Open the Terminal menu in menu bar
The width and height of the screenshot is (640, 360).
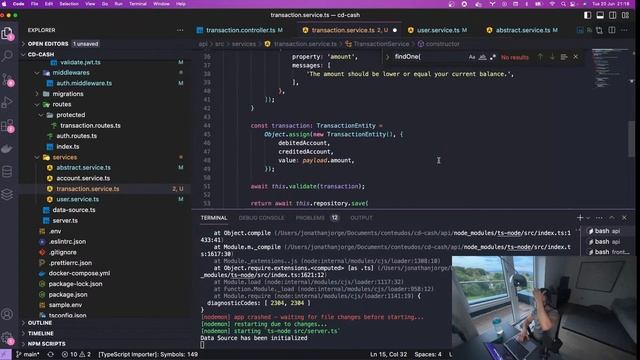point(138,4)
